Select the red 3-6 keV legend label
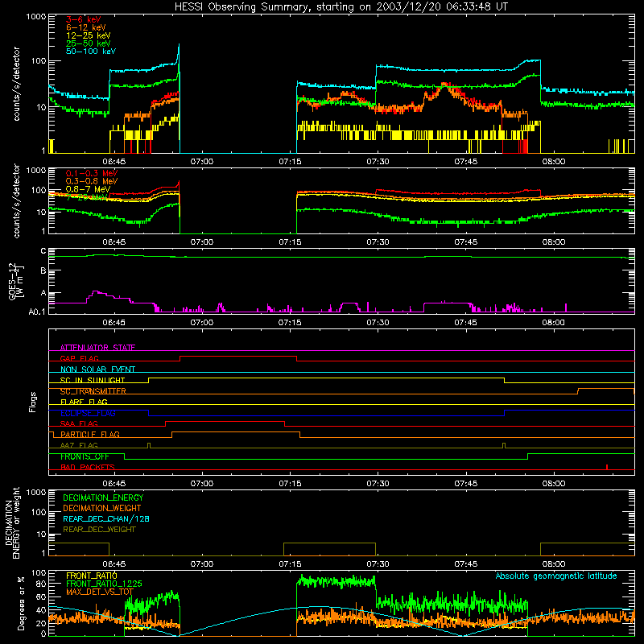The height and width of the screenshot is (644, 644). (x=83, y=19)
